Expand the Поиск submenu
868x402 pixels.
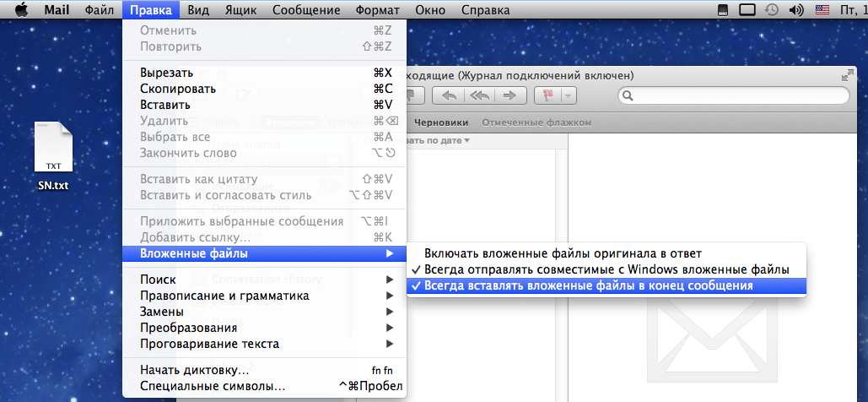(x=265, y=280)
